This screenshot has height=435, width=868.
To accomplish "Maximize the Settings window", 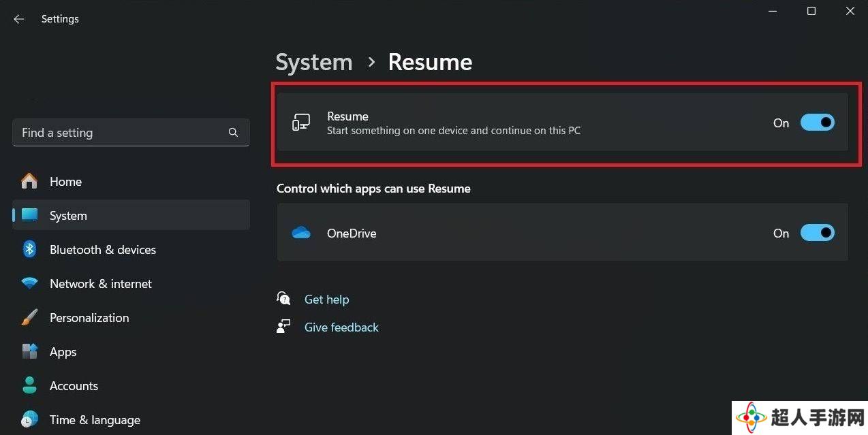I will click(x=811, y=12).
